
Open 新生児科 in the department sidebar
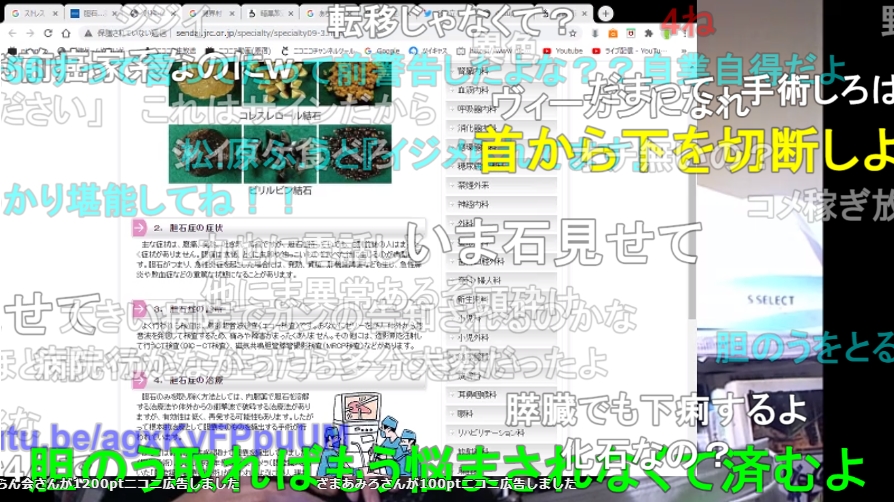pyautogui.click(x=501, y=299)
